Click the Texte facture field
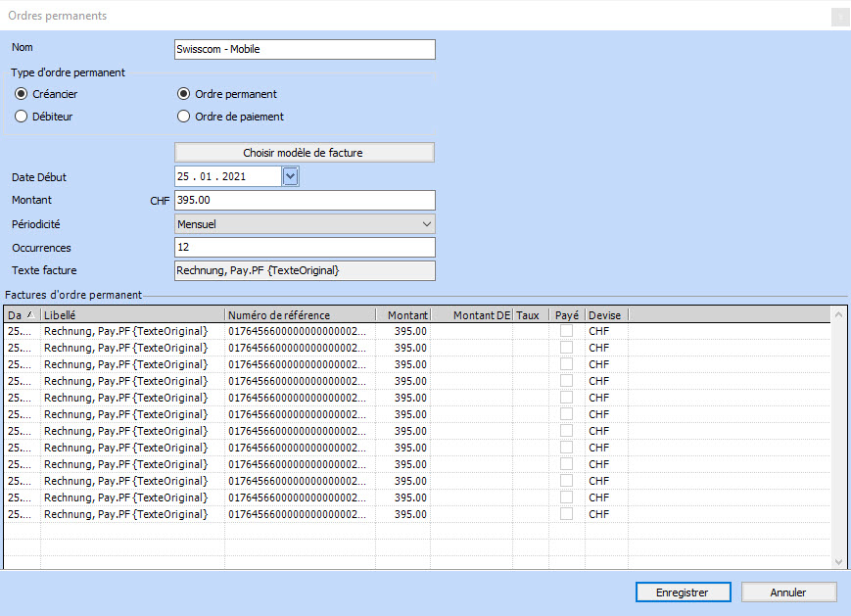 pyautogui.click(x=304, y=271)
